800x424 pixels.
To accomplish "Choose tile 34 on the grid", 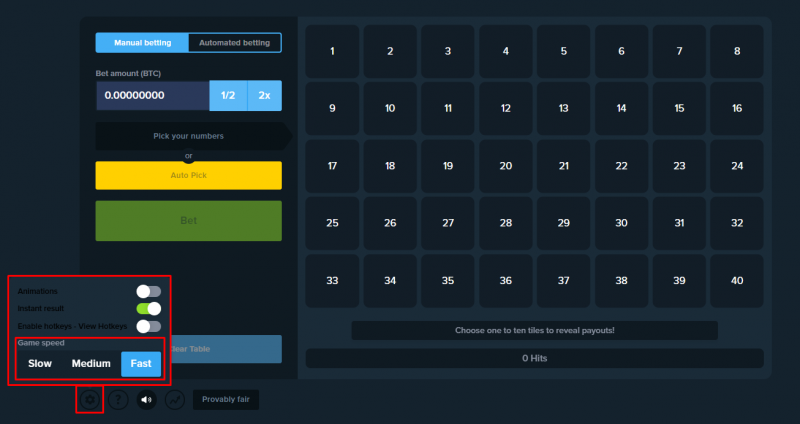I will click(390, 281).
